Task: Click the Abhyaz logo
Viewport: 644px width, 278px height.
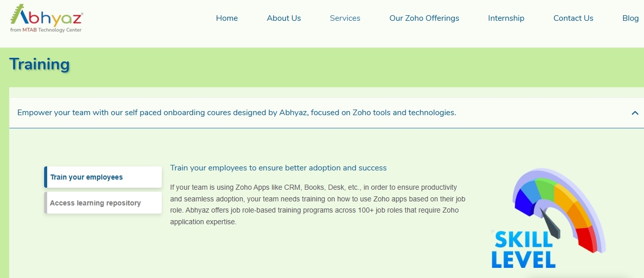Action: pos(46,18)
